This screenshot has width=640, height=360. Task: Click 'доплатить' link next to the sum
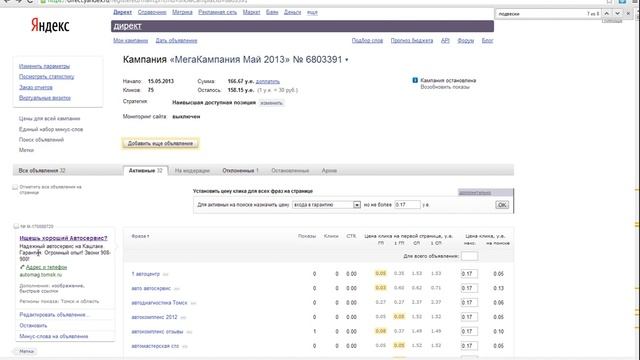point(268,81)
